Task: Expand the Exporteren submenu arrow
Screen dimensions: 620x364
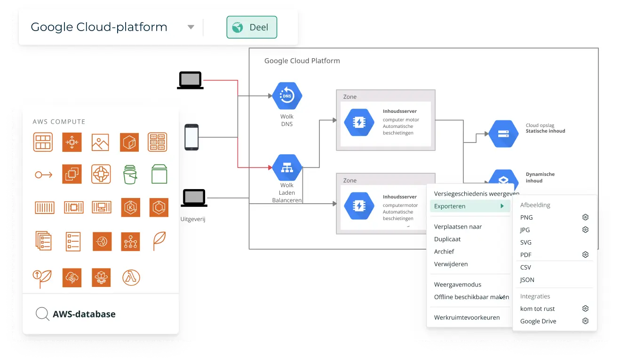Action: click(x=502, y=206)
